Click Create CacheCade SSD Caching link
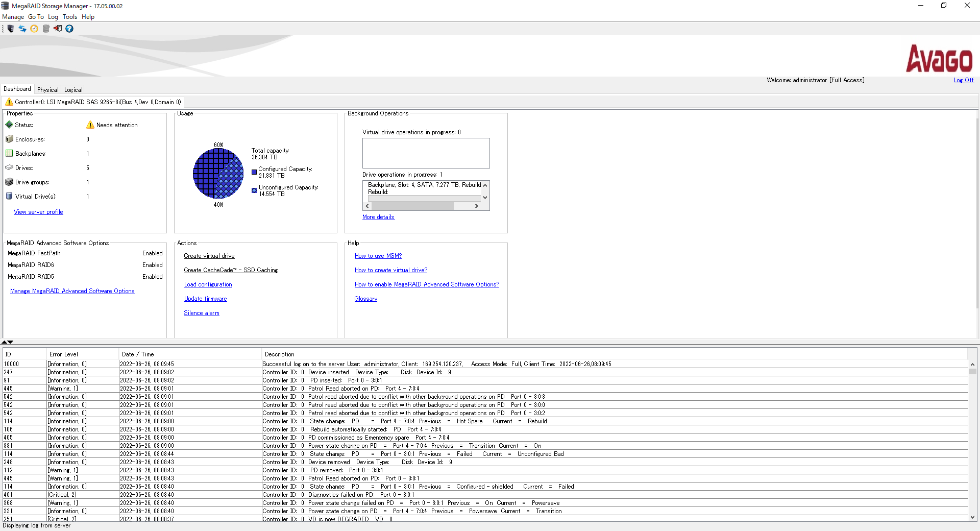Image resolution: width=980 pixels, height=531 pixels. click(x=231, y=270)
